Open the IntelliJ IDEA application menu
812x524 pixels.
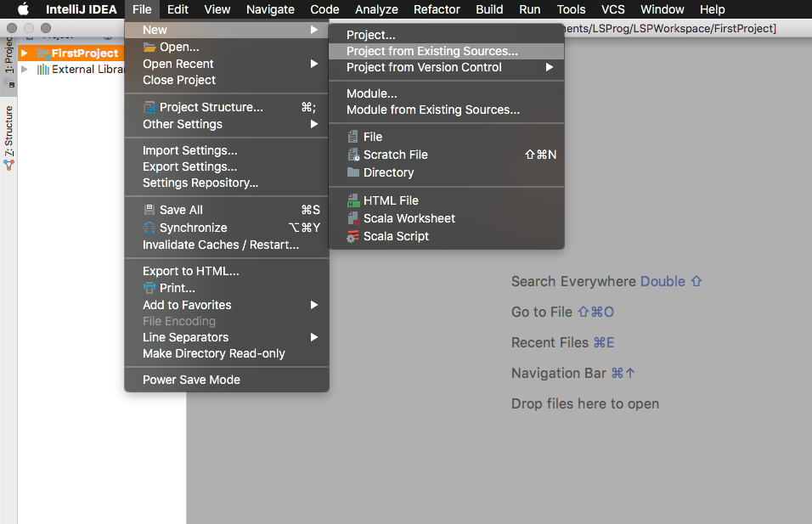82,9
